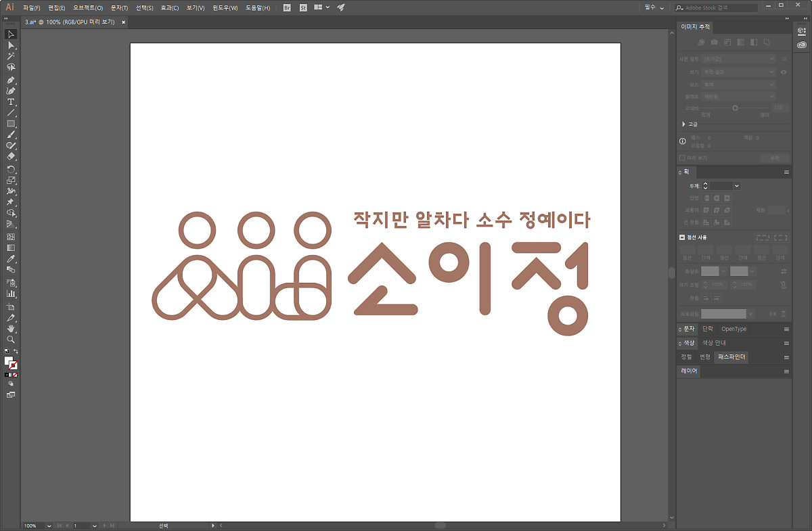Click the 추적 trace button

coord(774,158)
